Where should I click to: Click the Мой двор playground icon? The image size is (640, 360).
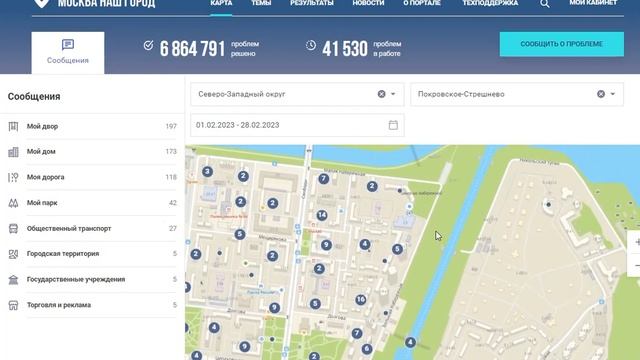coord(13,127)
